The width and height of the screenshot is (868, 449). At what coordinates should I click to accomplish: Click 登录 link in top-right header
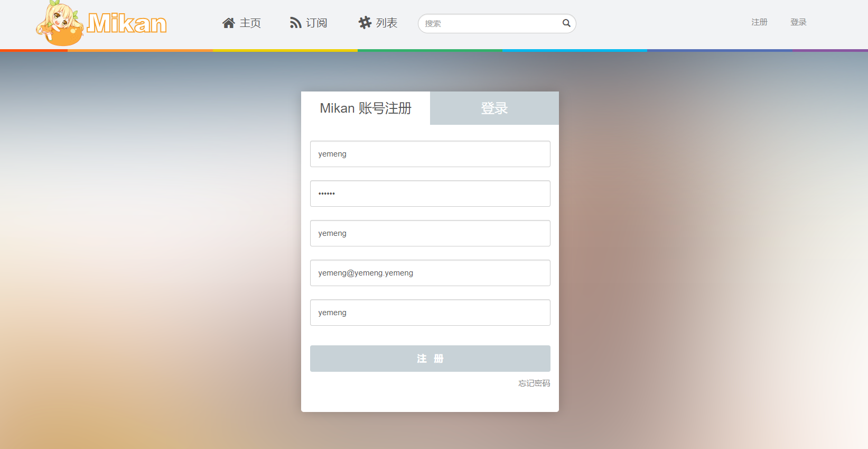point(798,22)
